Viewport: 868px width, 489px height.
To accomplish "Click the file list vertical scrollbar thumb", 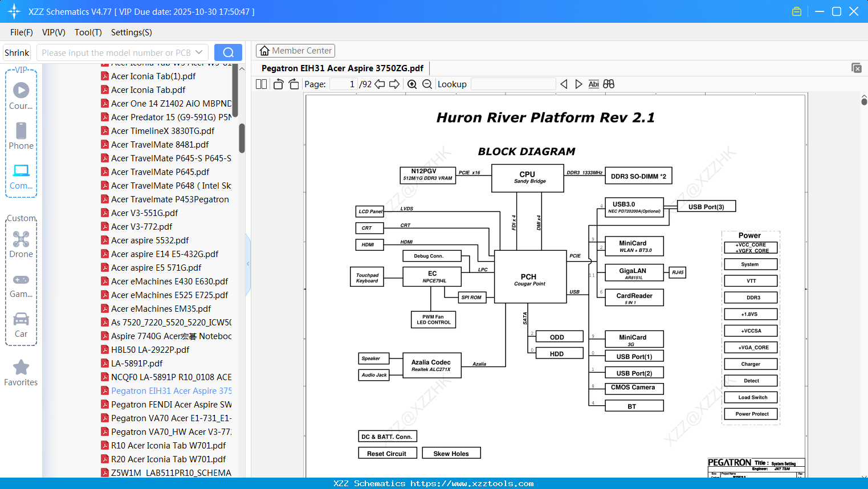I will (242, 138).
